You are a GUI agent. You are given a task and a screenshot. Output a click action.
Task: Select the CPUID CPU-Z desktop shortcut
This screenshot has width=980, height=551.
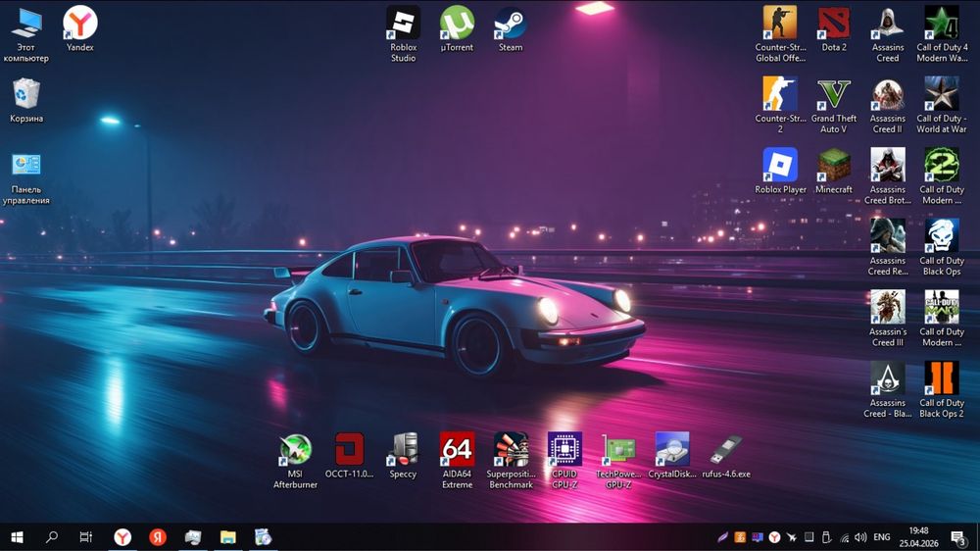click(x=564, y=461)
